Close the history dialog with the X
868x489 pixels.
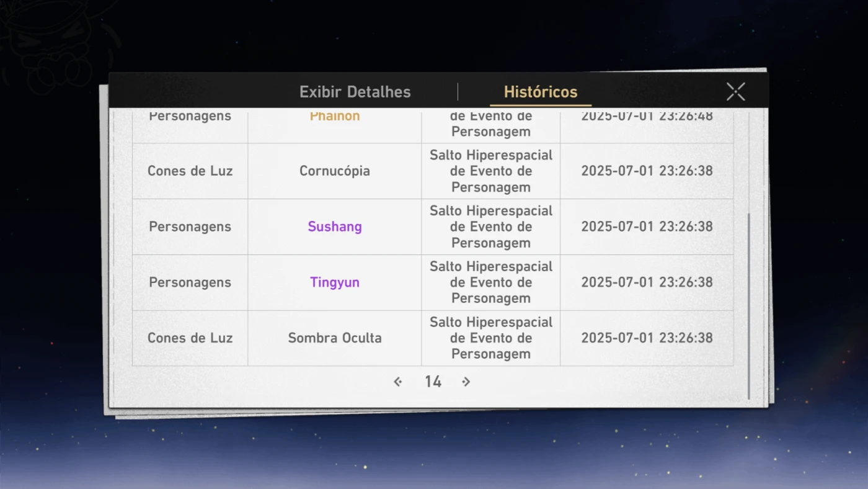click(736, 92)
